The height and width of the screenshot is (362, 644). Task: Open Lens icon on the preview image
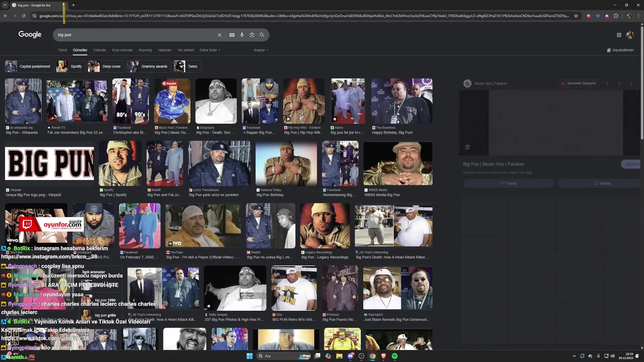click(467, 147)
